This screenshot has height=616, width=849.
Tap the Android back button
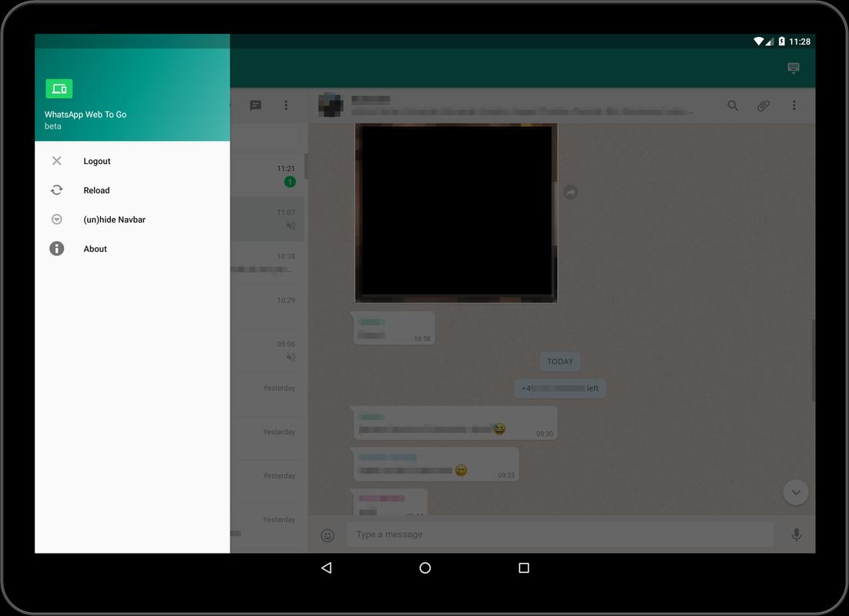(x=327, y=567)
